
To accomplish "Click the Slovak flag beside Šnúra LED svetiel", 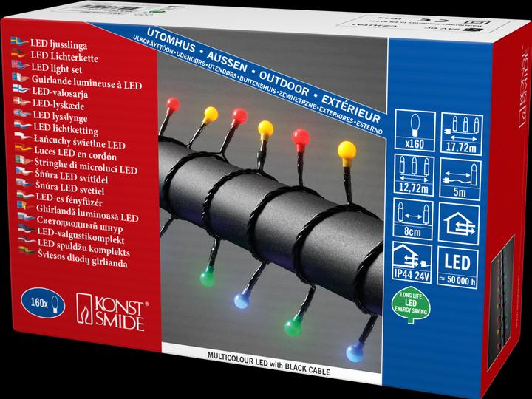I will tap(25, 183).
